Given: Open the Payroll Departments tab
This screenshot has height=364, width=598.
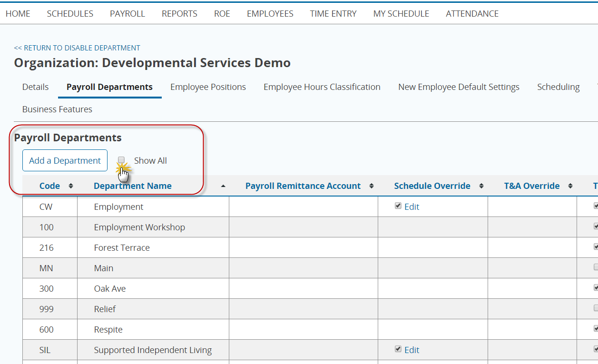Looking at the screenshot, I should (x=109, y=87).
